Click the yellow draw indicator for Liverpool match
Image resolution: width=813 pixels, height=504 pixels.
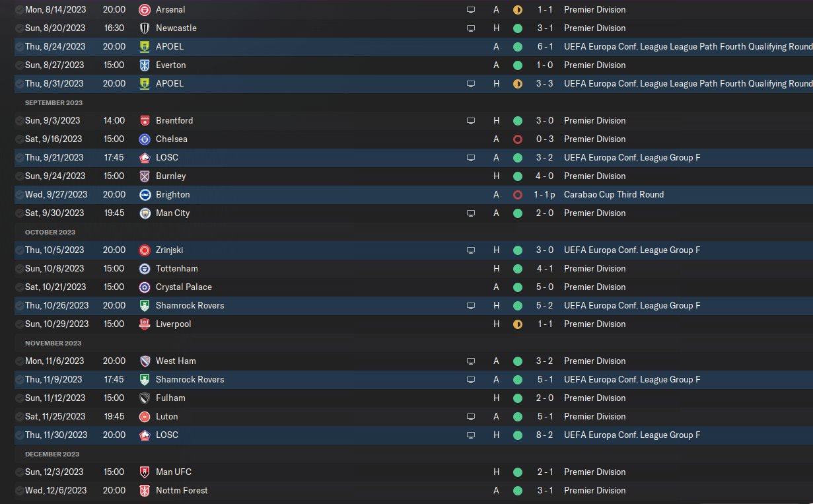tap(518, 324)
